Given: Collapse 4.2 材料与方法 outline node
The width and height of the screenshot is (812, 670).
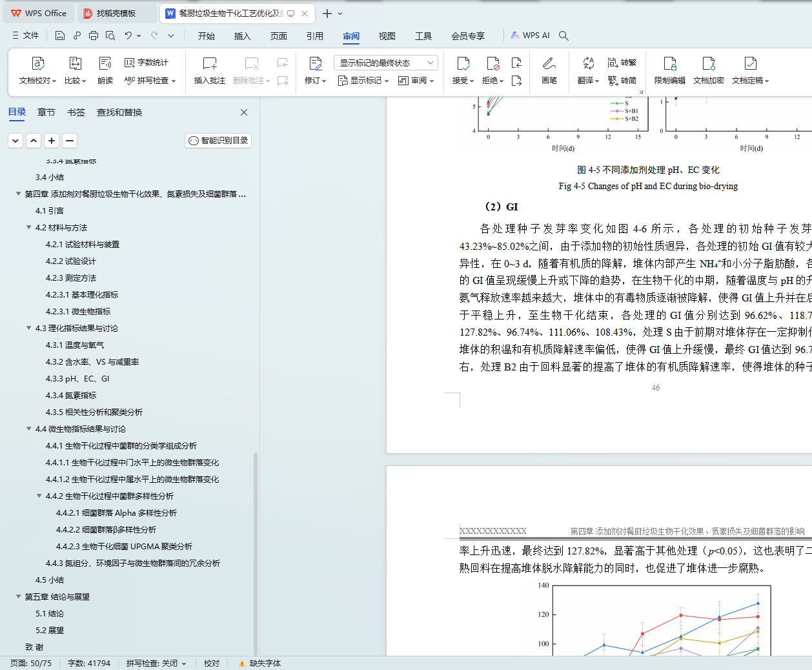Looking at the screenshot, I should pyautogui.click(x=28, y=227).
